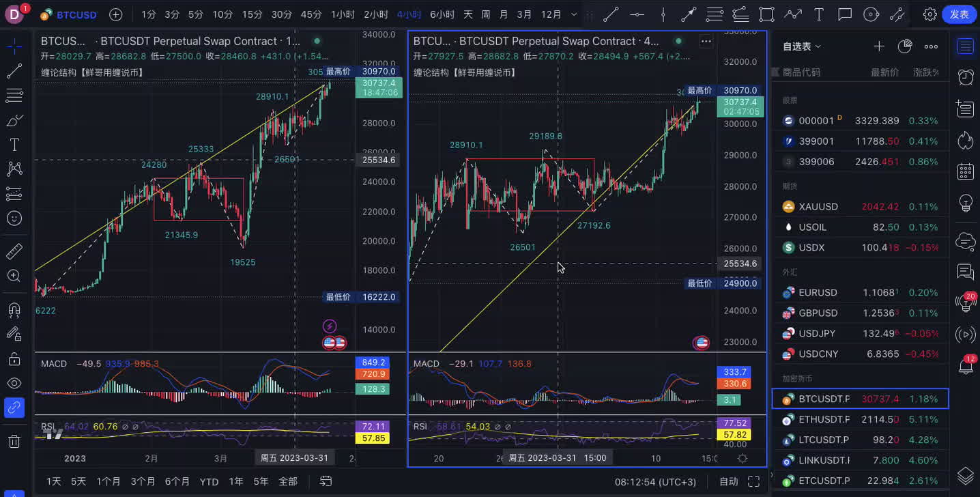Viewport: 980px width, 497px height.
Task: Click the add symbol plus icon in watchlist
Action: 879,46
